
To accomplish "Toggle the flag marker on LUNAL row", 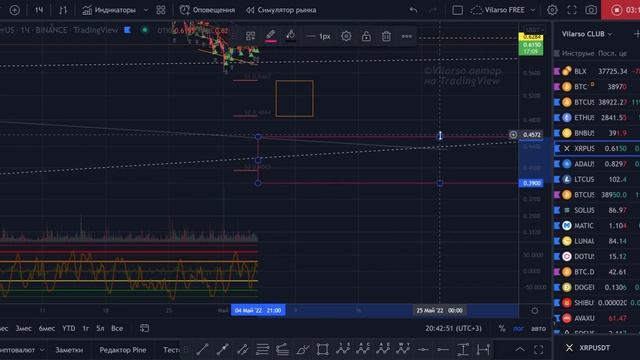I will (x=557, y=241).
